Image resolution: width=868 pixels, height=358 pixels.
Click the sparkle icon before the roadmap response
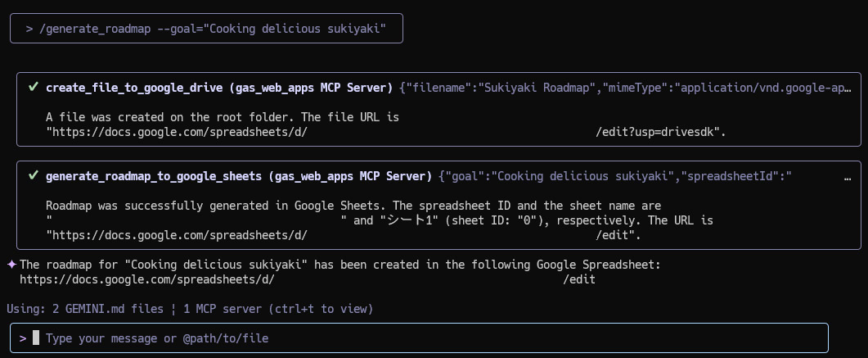(11, 265)
